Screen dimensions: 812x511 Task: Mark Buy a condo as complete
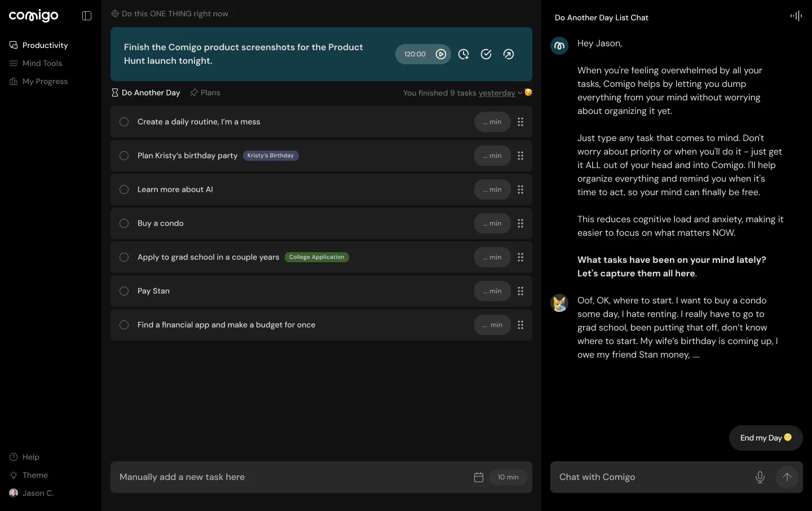pyautogui.click(x=124, y=223)
